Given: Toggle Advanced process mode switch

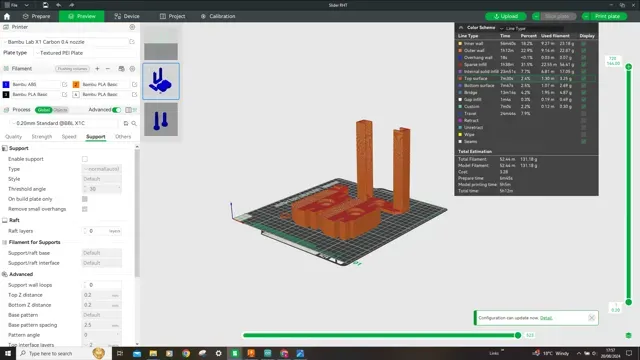Looking at the screenshot, I should click(116, 110).
